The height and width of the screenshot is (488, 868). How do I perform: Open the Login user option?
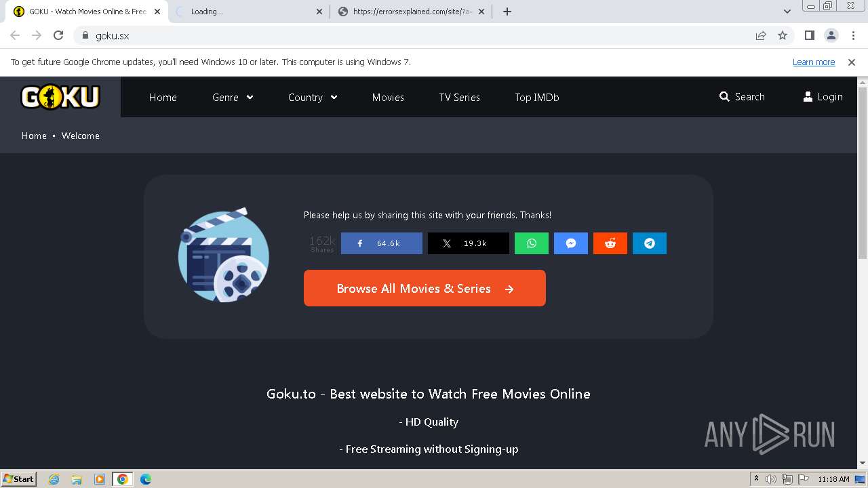point(823,97)
